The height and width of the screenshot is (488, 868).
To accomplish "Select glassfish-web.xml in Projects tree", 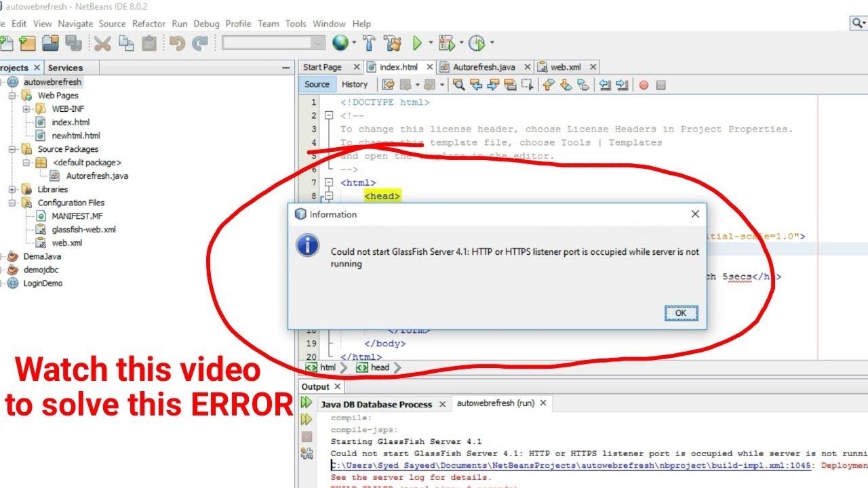I will coord(83,229).
